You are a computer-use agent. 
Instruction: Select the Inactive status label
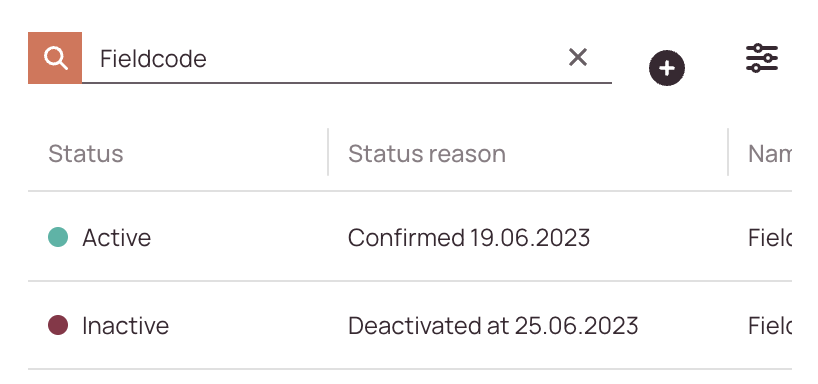[125, 326]
